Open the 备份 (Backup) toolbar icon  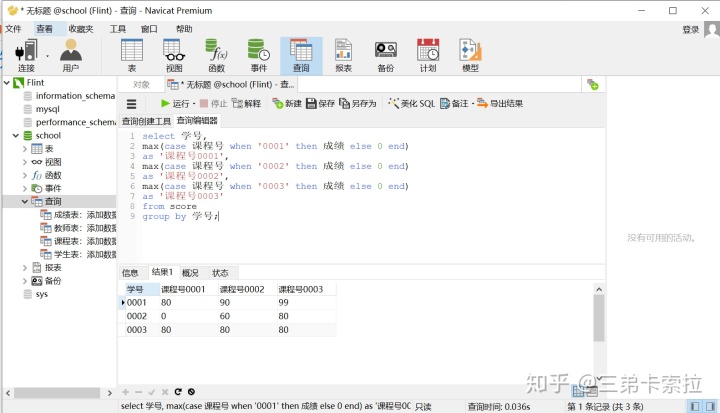pyautogui.click(x=386, y=56)
